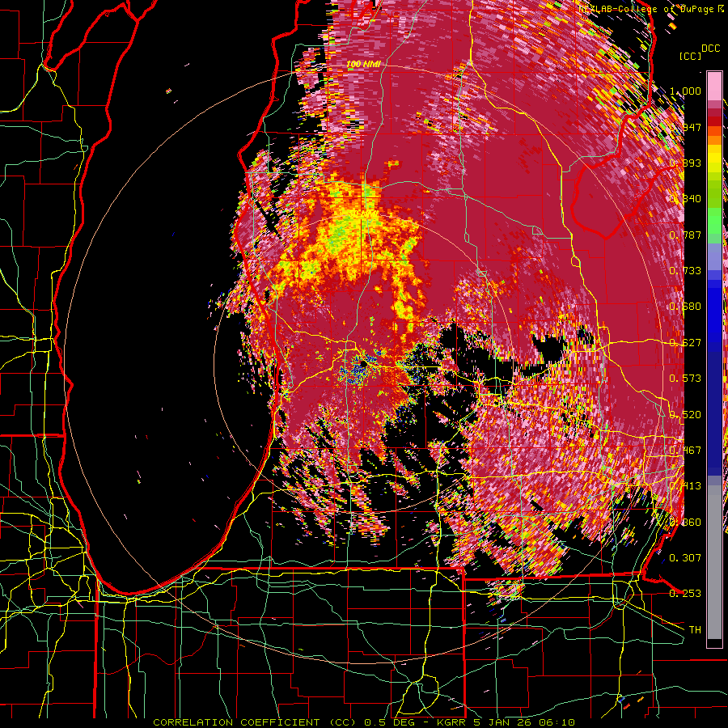728x728 pixels.
Task: Click the TH threshold label on the scale
Action: [x=695, y=629]
